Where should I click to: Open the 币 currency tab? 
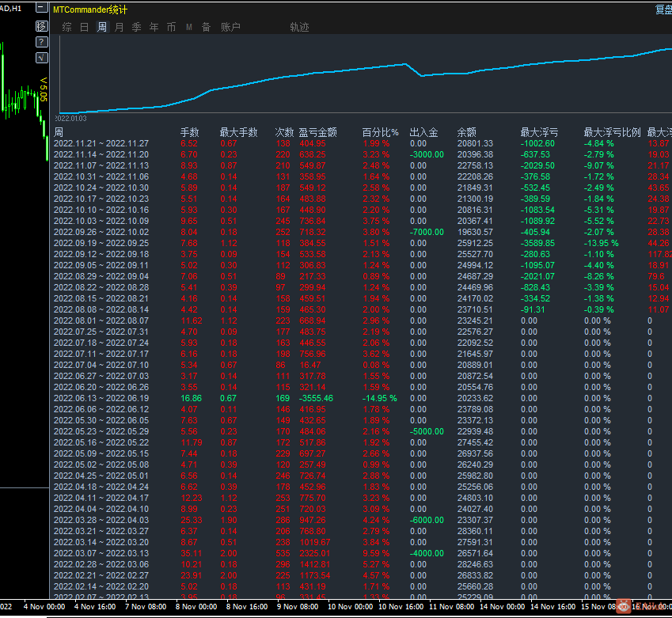[172, 28]
